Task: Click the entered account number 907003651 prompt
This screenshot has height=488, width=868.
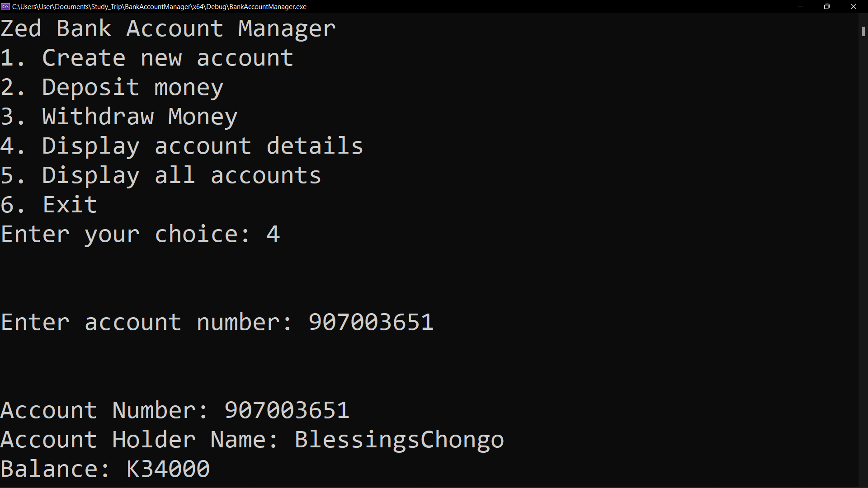Action: pos(217,323)
